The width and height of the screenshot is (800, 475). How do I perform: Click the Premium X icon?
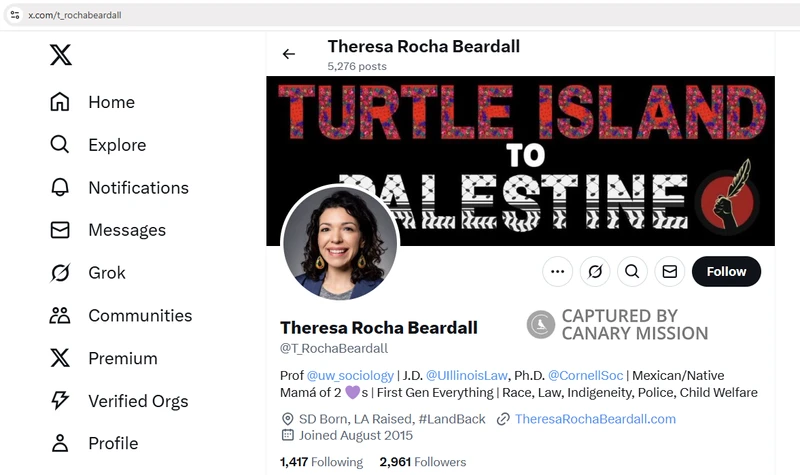click(x=60, y=358)
